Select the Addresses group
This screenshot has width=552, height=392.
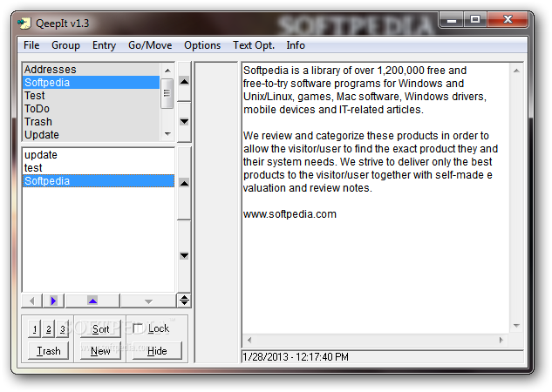point(92,70)
